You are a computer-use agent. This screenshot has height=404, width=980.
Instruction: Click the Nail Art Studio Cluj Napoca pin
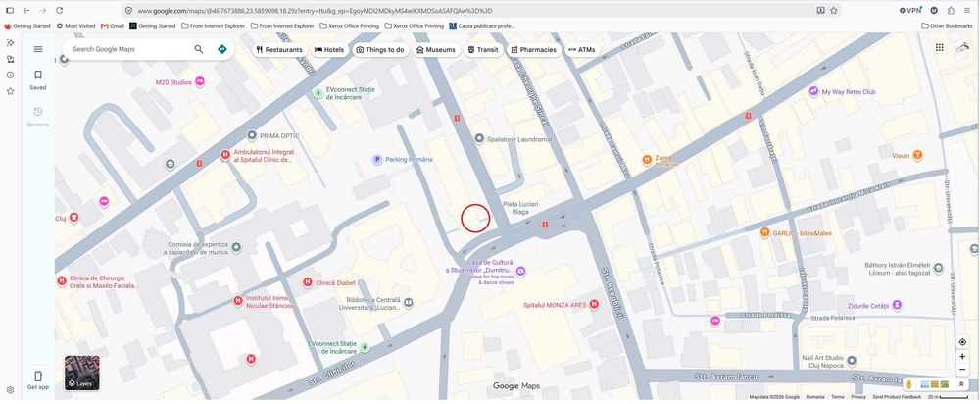coord(852,361)
